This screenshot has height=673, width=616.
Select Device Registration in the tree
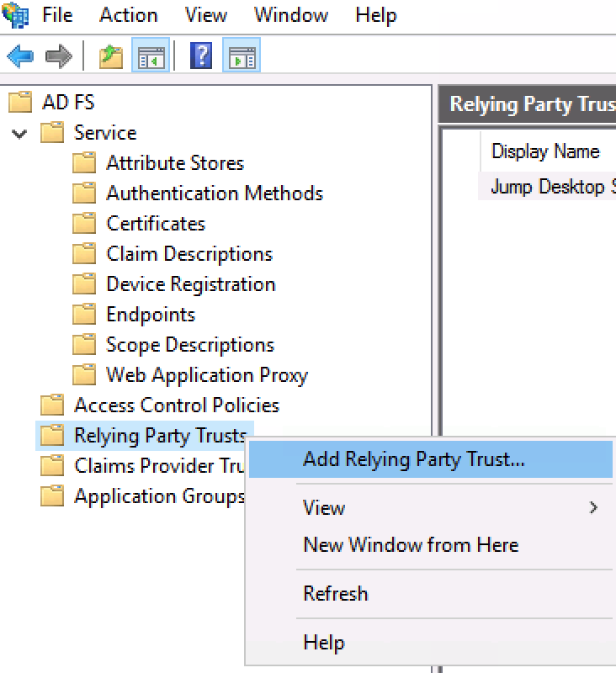pyautogui.click(x=190, y=284)
